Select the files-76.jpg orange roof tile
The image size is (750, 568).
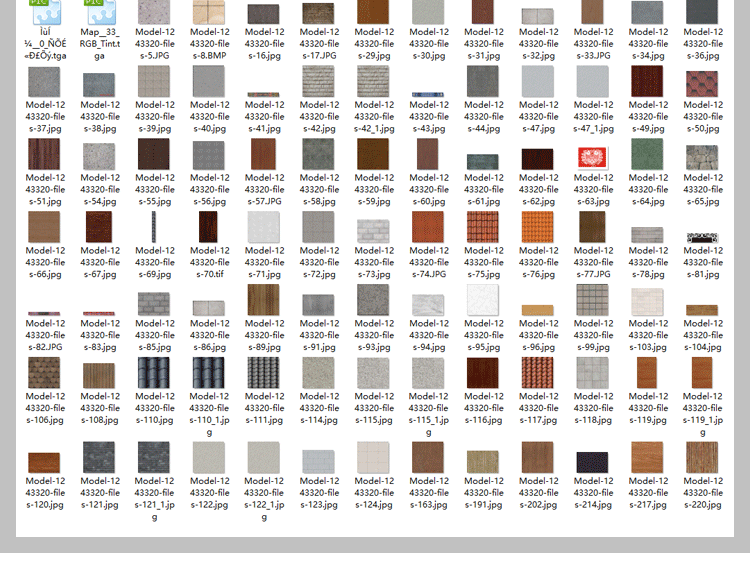pos(538,227)
